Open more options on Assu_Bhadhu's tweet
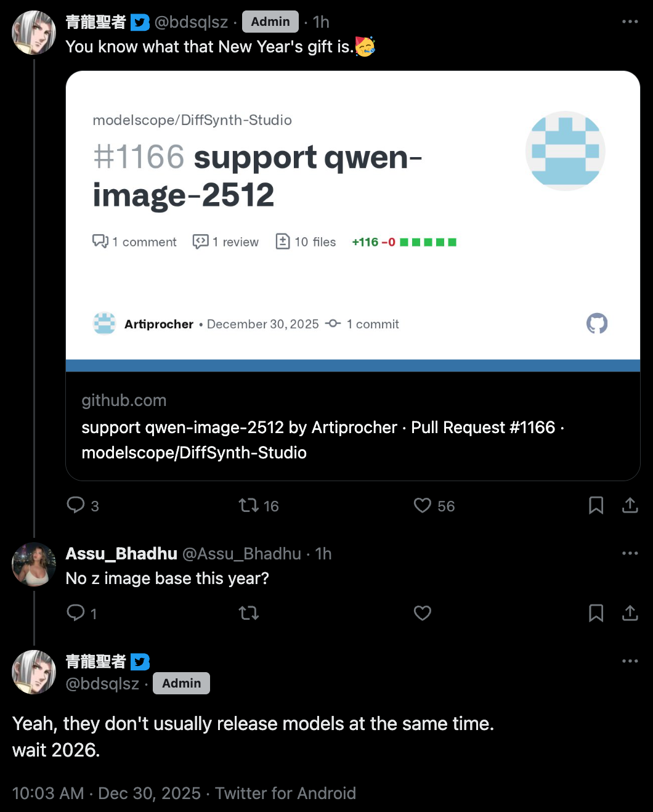The image size is (653, 812). (x=630, y=553)
